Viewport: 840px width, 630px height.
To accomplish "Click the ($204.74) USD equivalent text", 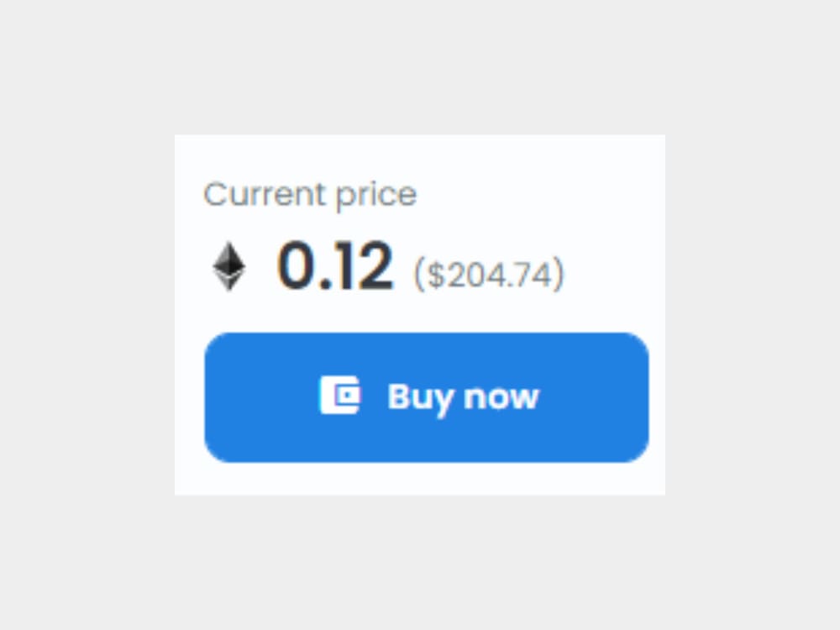I will pos(489,275).
